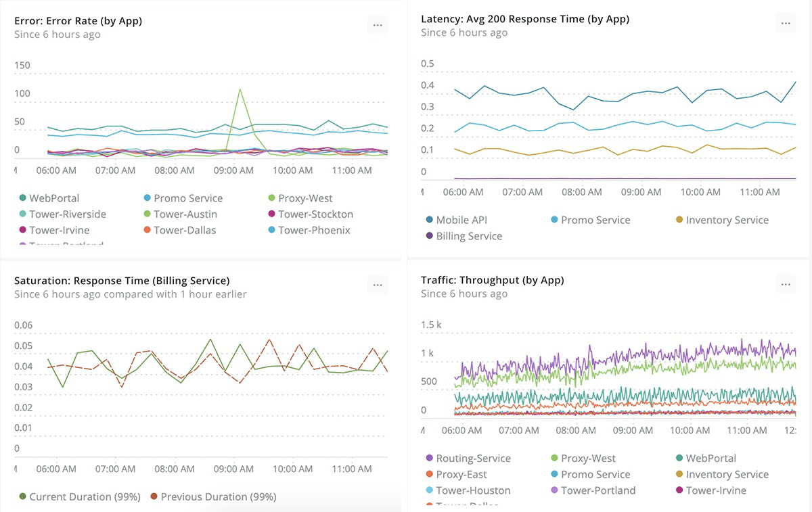Toggle Tower-Riverside in Error Rate legend
The image size is (812, 512).
coord(62,214)
